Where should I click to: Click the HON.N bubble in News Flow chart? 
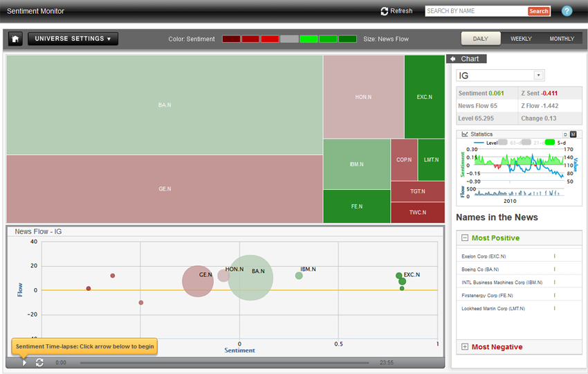click(223, 276)
